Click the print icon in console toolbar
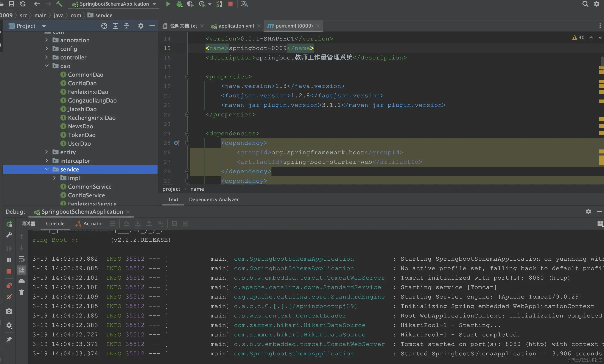604x364 pixels. pyautogui.click(x=22, y=281)
